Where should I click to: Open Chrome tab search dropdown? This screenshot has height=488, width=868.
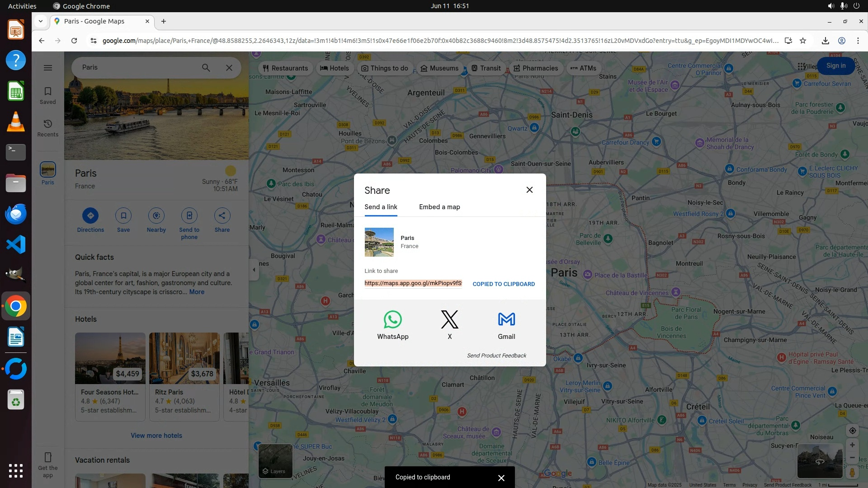pos(41,21)
